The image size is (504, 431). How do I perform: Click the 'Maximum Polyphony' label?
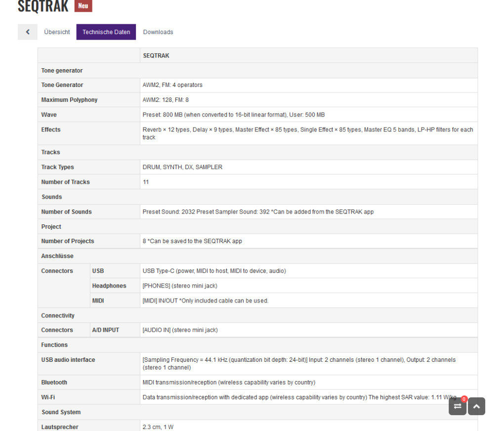pyautogui.click(x=70, y=100)
